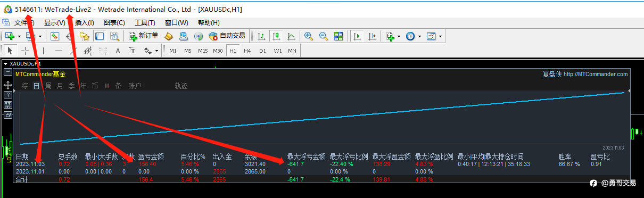Viewport: 644px width, 198px height.
Task: Zoom out of the chart
Action: (323, 36)
